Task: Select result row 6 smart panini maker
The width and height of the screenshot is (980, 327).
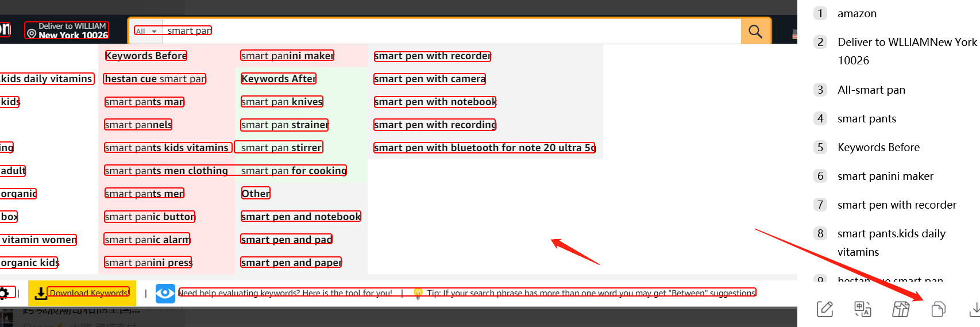Action: [885, 176]
